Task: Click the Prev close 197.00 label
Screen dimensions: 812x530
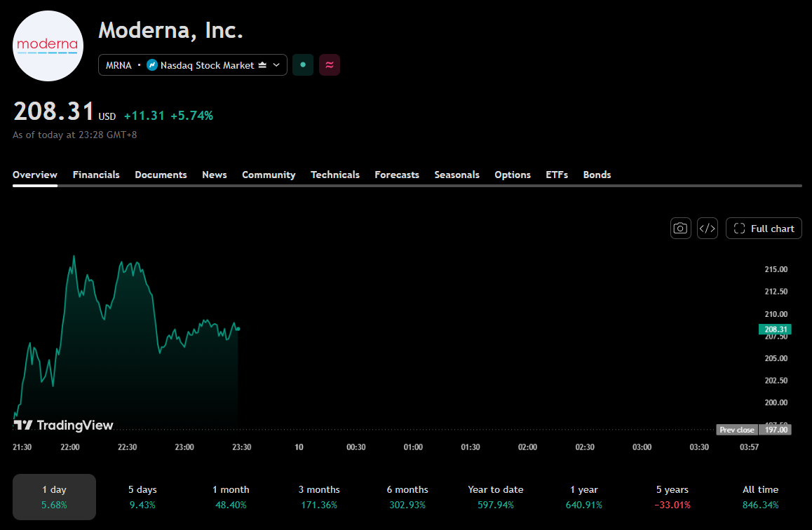Action: pos(754,430)
